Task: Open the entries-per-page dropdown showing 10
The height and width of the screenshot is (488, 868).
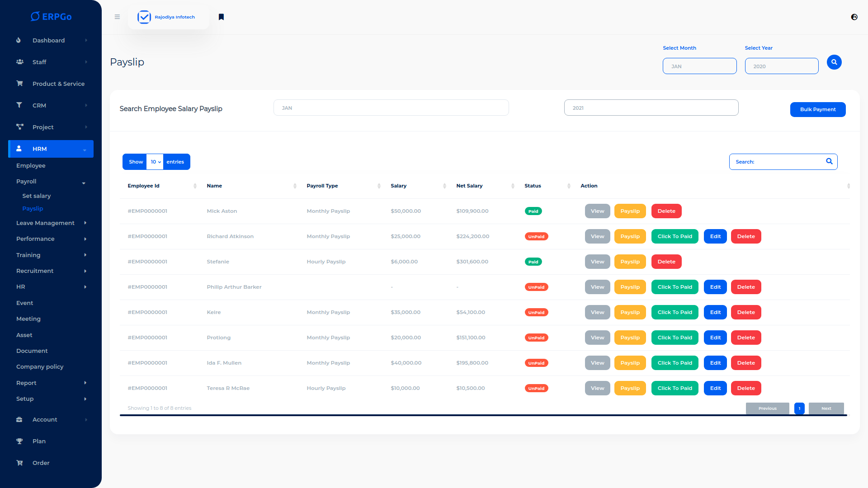Action: (155, 162)
